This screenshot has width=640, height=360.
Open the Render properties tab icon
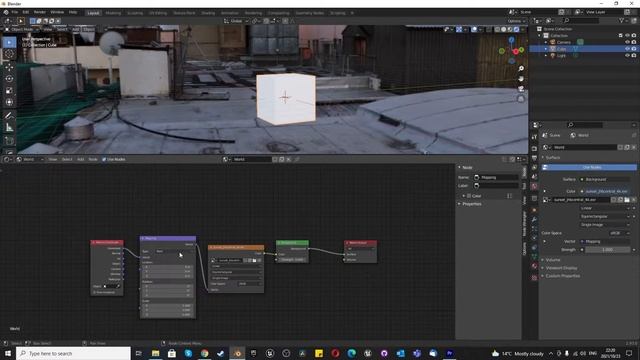click(x=534, y=149)
